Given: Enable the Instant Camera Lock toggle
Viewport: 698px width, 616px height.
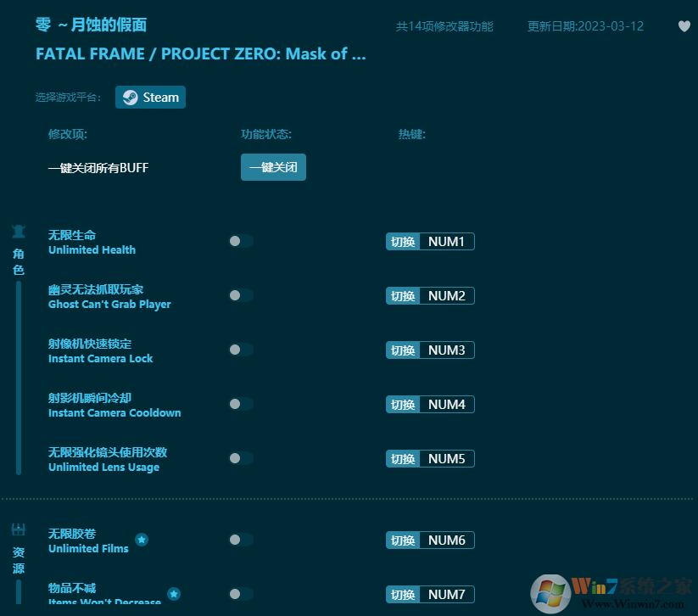Looking at the screenshot, I should (x=240, y=350).
